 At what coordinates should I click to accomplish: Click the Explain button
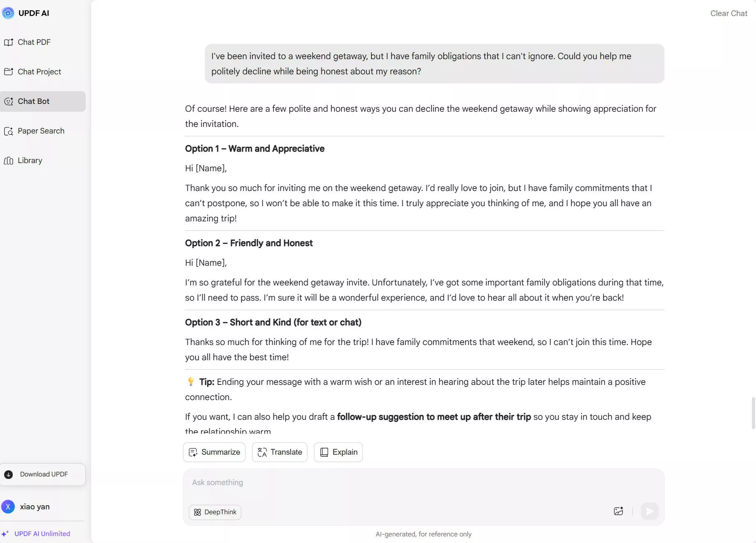pyautogui.click(x=338, y=452)
